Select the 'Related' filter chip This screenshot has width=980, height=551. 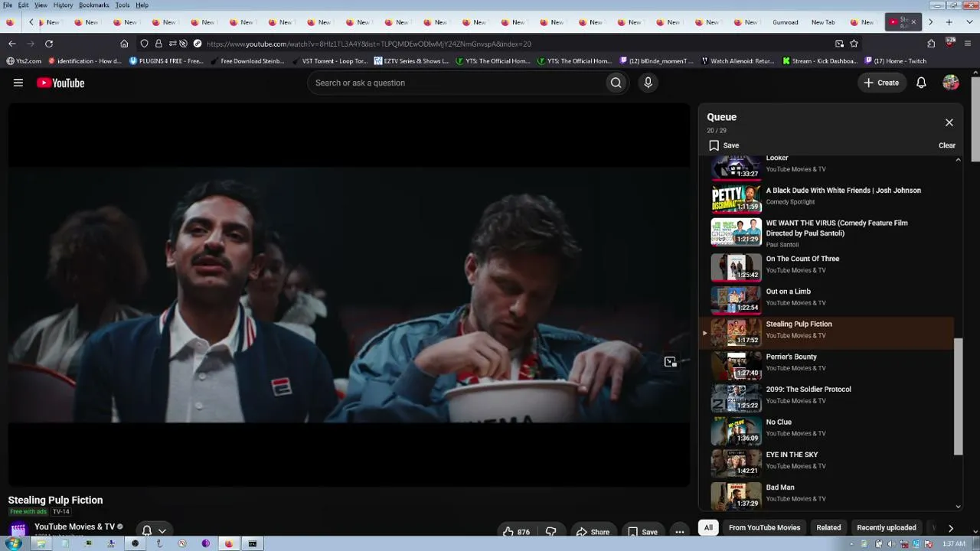tap(828, 527)
